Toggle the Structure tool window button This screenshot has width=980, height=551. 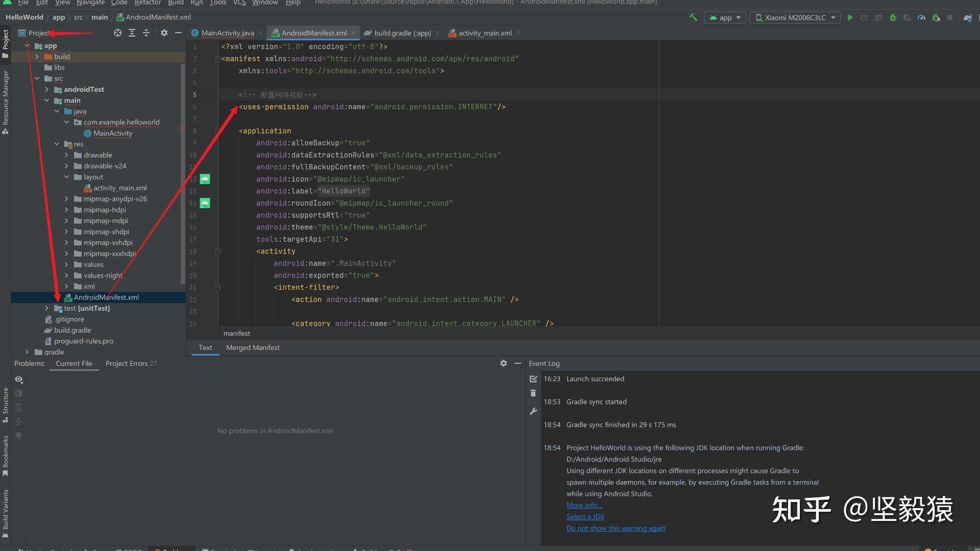(x=6, y=405)
